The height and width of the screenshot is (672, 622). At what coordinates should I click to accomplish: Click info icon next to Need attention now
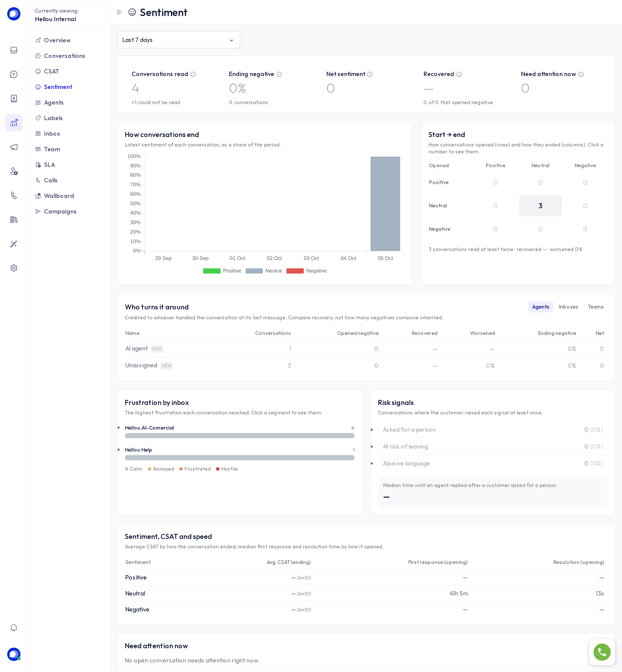581,74
